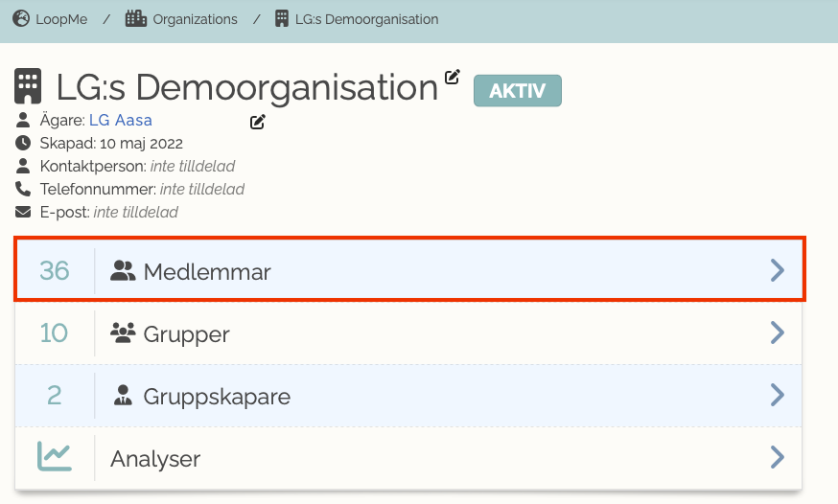Click the large organisation building icon in the heading
This screenshot has width=838, height=504.
coord(28,86)
